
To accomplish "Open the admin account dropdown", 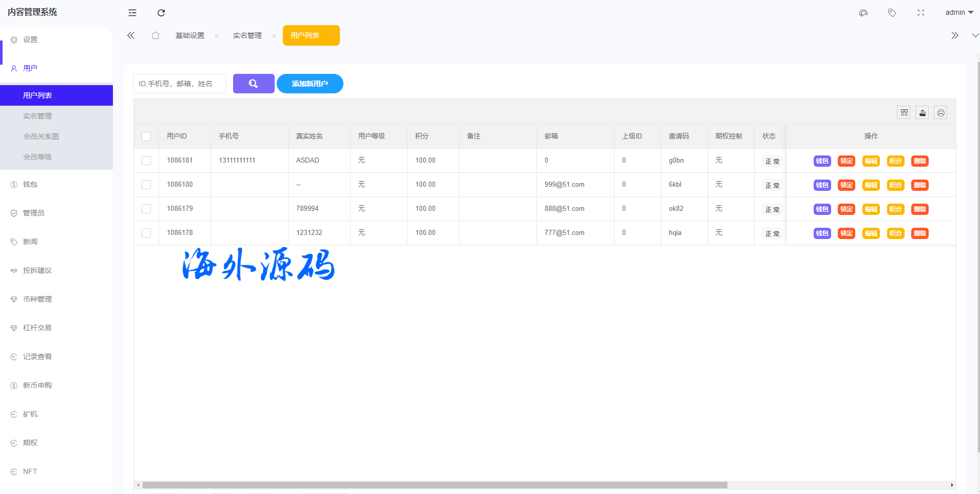I will click(959, 13).
